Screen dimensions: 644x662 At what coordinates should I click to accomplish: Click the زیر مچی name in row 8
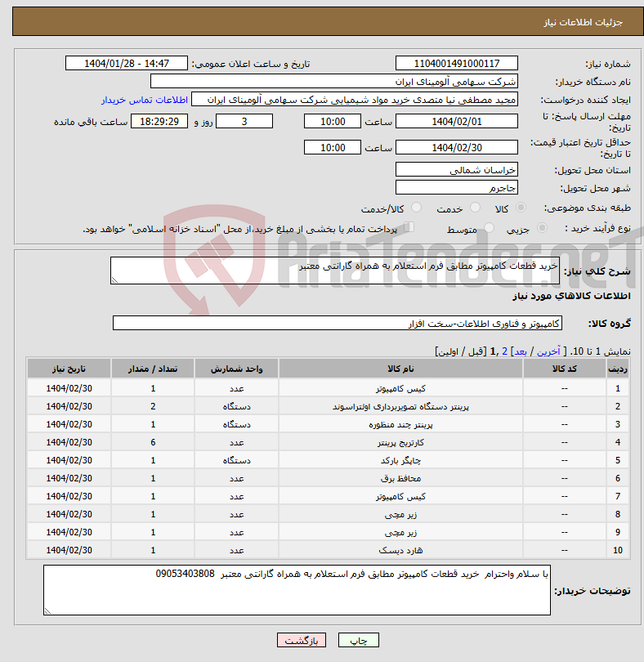tap(400, 514)
